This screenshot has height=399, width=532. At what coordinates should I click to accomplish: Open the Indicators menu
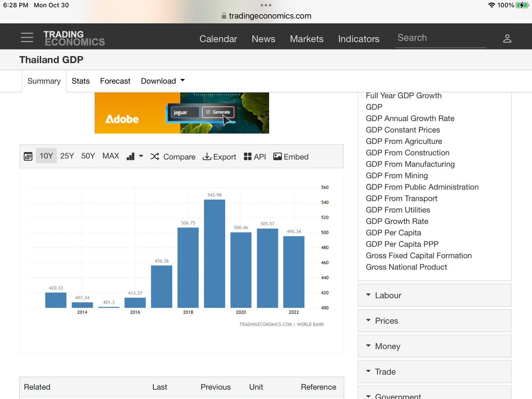tap(358, 39)
